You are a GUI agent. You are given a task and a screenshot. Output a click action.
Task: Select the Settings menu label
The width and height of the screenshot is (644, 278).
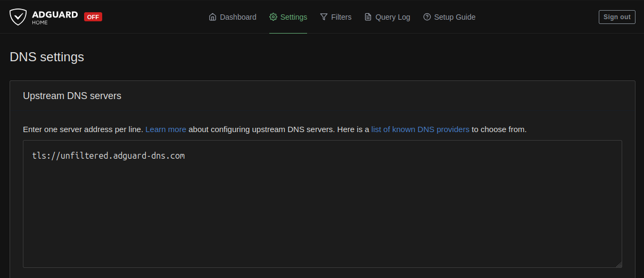294,17
